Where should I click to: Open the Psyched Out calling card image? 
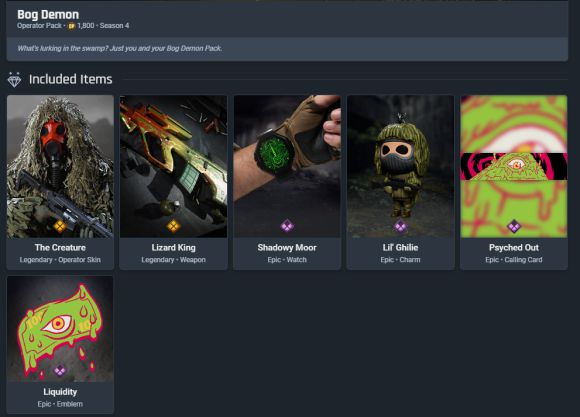(514, 166)
